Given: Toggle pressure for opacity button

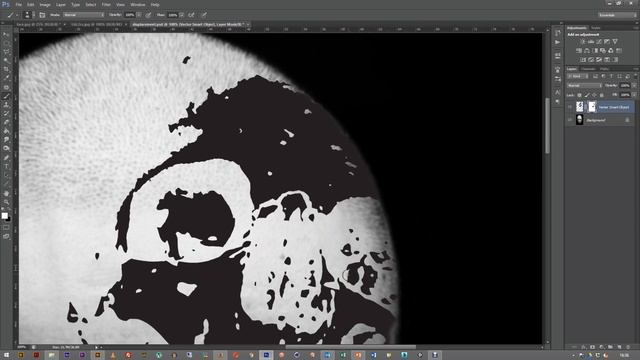Looking at the screenshot, I should (x=148, y=15).
